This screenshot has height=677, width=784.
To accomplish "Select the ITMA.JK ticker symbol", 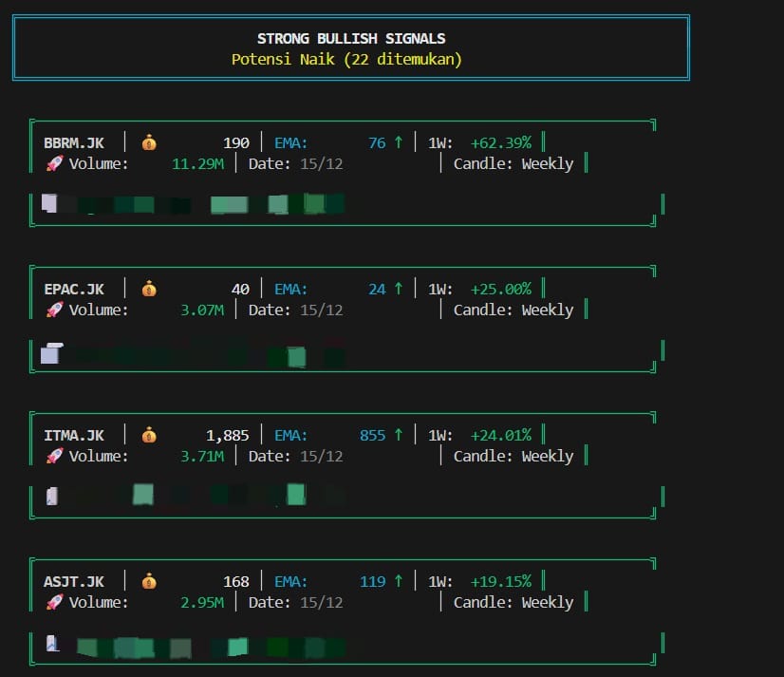I will (74, 435).
